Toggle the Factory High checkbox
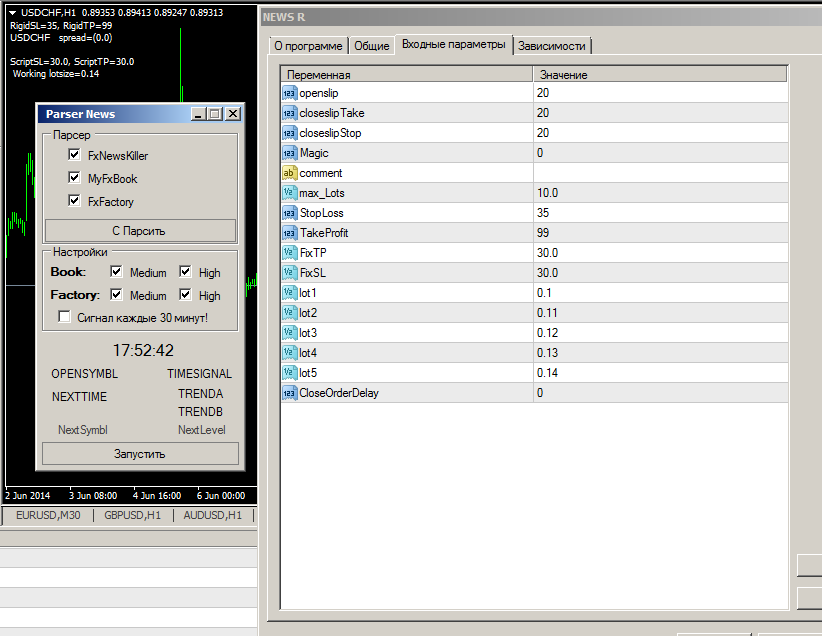This screenshot has height=636, width=822. click(x=185, y=295)
